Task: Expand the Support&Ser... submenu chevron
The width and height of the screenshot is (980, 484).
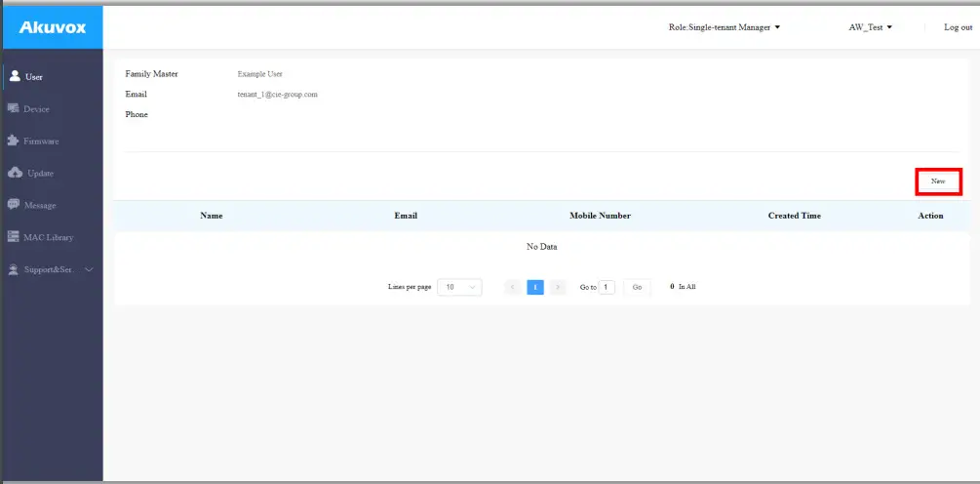Action: click(x=89, y=269)
